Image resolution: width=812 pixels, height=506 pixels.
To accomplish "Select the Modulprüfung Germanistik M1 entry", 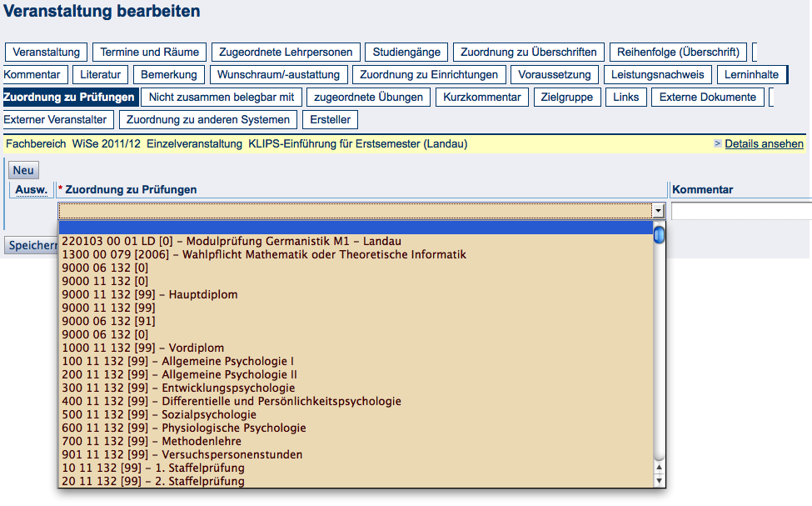I will pos(250,242).
